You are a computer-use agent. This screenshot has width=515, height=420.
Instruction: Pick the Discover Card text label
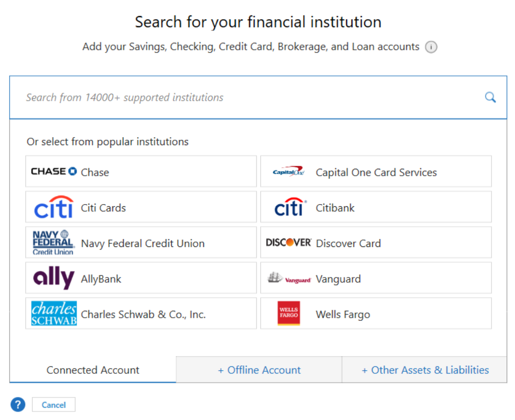coord(349,243)
